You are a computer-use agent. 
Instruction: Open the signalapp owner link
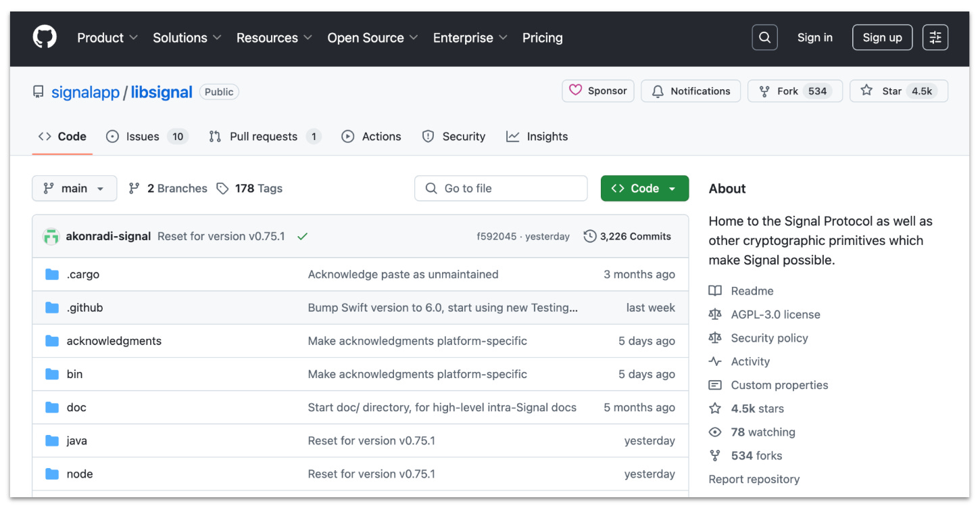tap(86, 92)
